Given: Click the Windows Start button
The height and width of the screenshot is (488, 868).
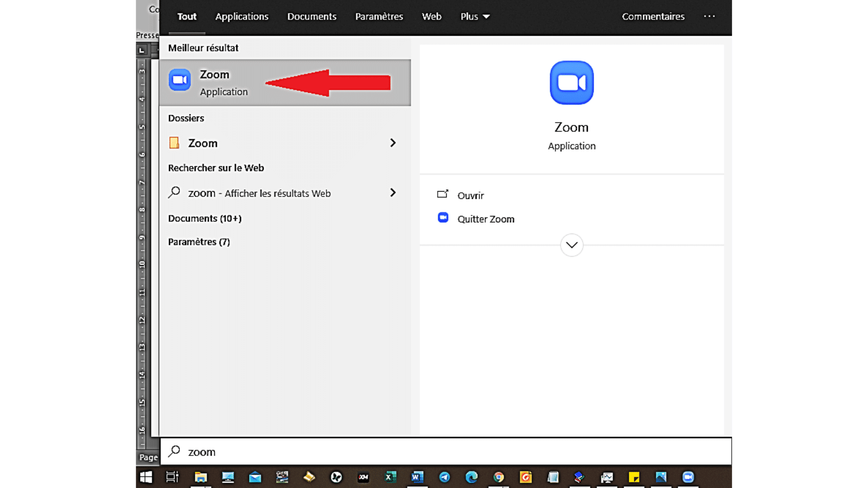Looking at the screenshot, I should coord(146,477).
